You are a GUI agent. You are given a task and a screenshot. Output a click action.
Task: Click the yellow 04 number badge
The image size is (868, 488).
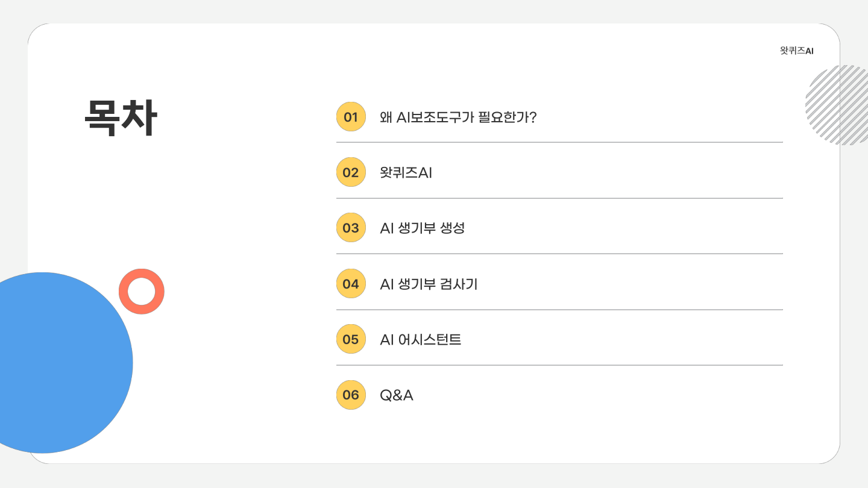coord(351,284)
